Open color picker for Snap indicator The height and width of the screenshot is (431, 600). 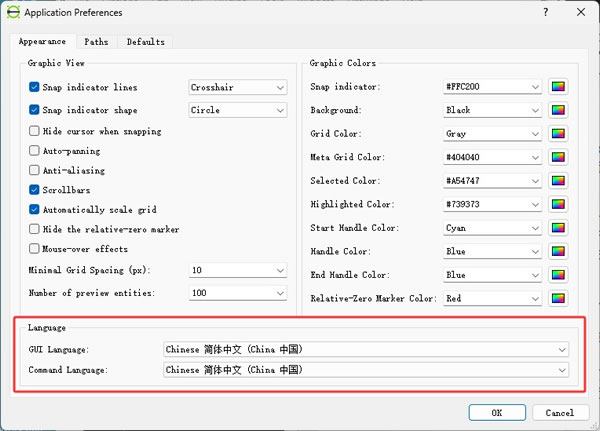558,87
